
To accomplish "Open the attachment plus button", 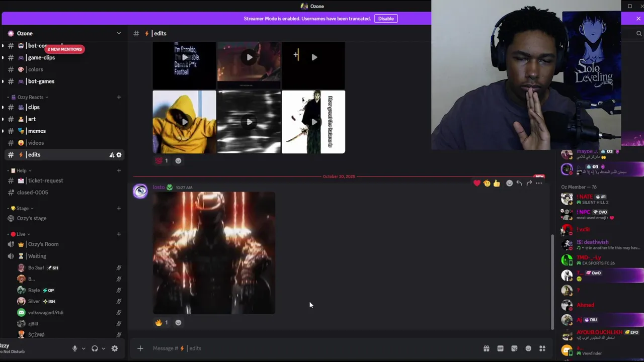I will point(140,348).
